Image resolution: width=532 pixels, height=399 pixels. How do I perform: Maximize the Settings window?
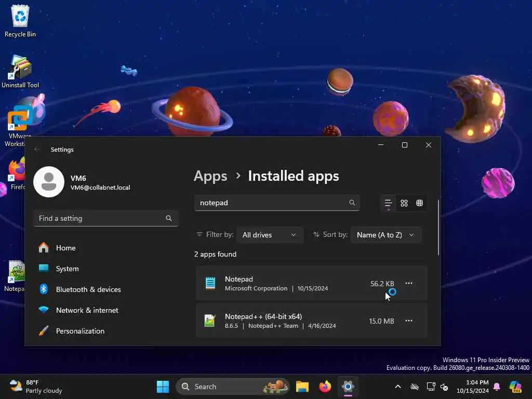[404, 145]
